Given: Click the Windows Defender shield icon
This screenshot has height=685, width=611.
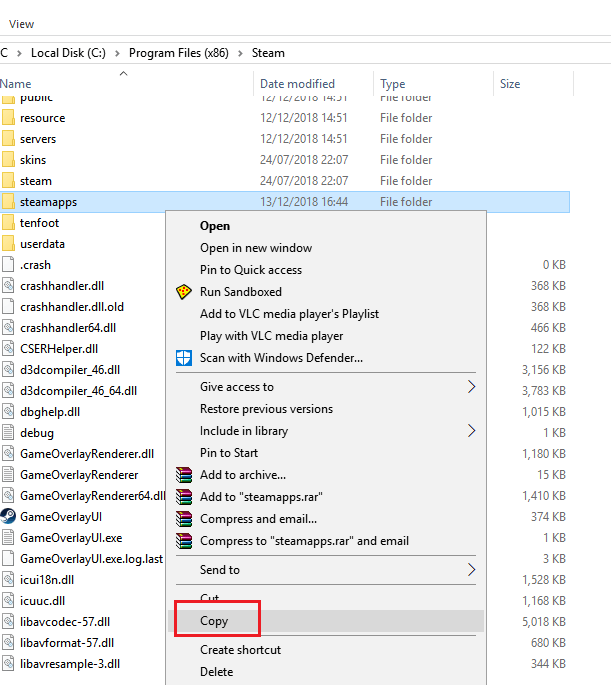Looking at the screenshot, I should (184, 357).
